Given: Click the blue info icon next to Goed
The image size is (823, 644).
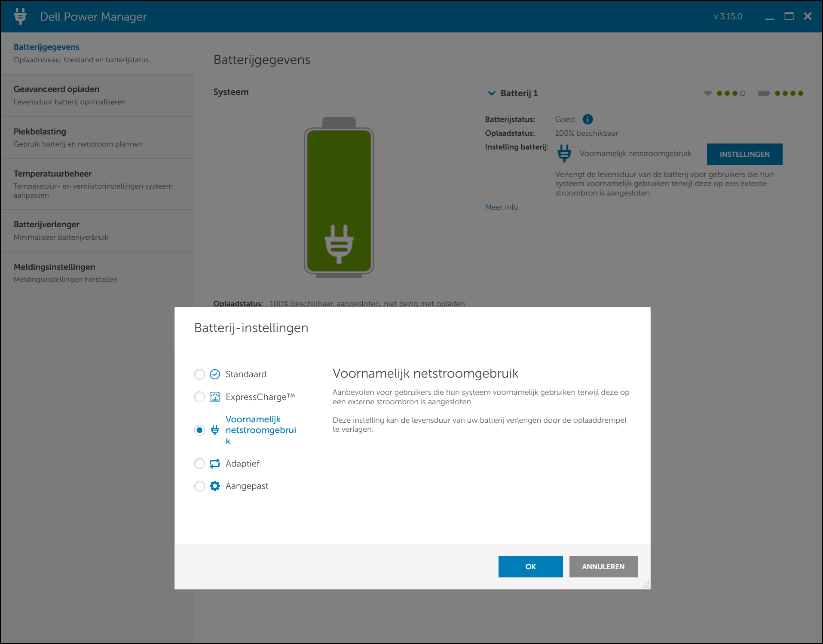Looking at the screenshot, I should pos(587,119).
